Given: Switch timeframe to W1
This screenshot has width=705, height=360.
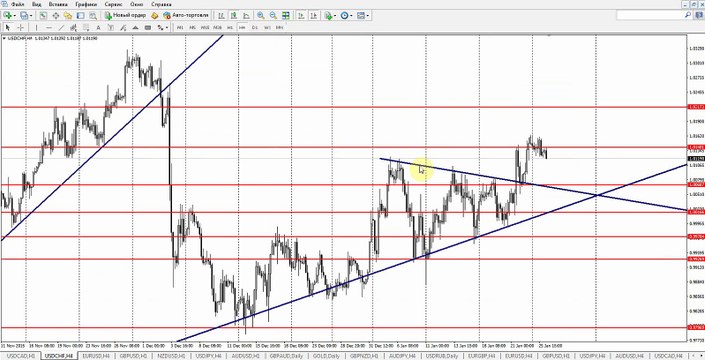Looking at the screenshot, I should pos(267,27).
